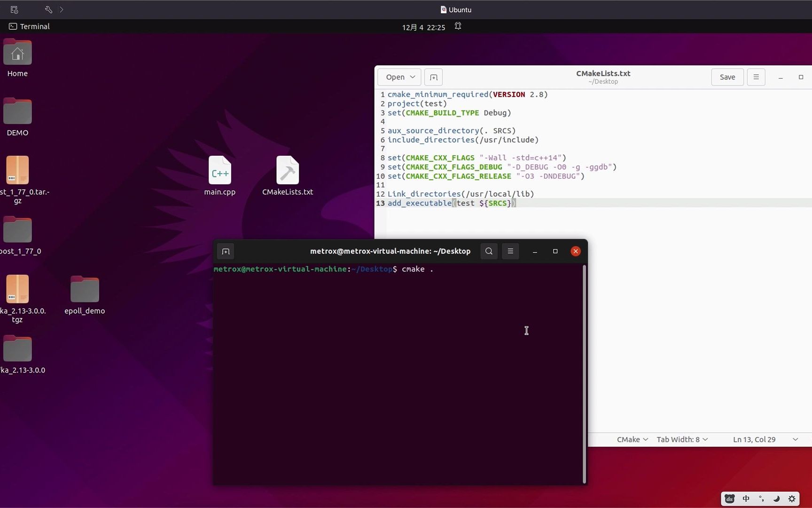Click the terminal search icon
Screen dimensions: 812x508
[489, 251]
